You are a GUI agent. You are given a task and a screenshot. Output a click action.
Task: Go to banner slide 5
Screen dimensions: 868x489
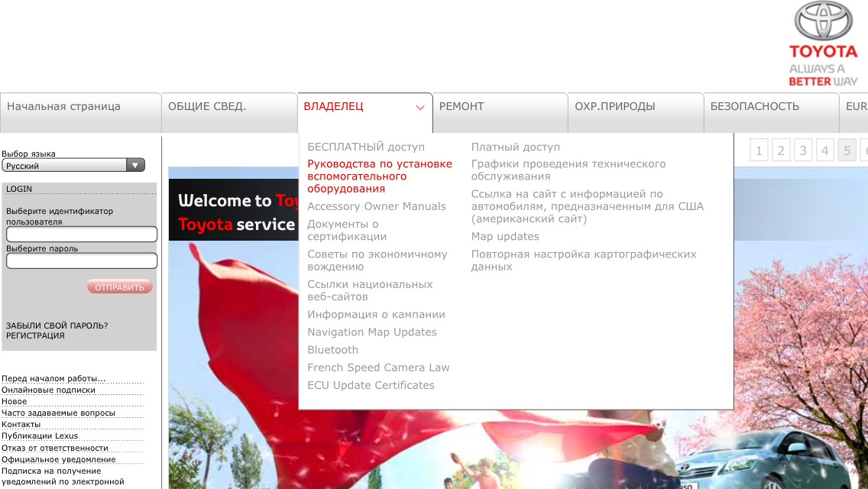pyautogui.click(x=847, y=150)
